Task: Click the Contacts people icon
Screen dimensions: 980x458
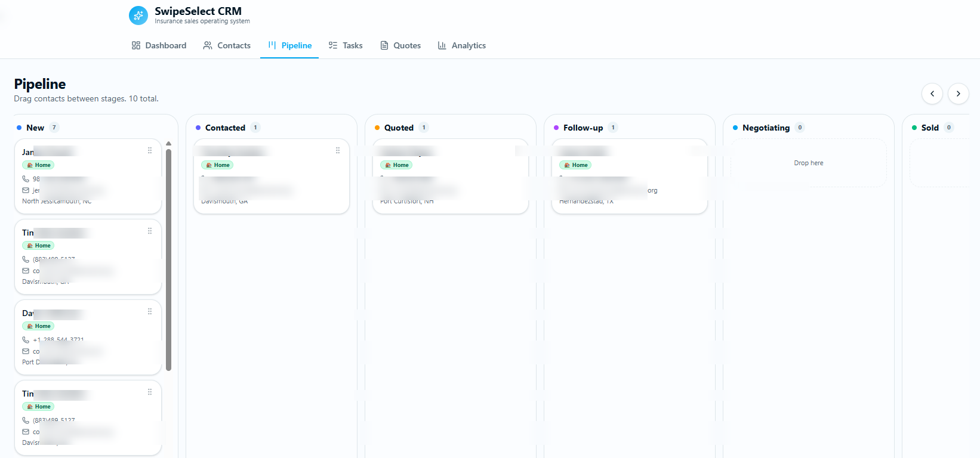Action: pos(208,45)
